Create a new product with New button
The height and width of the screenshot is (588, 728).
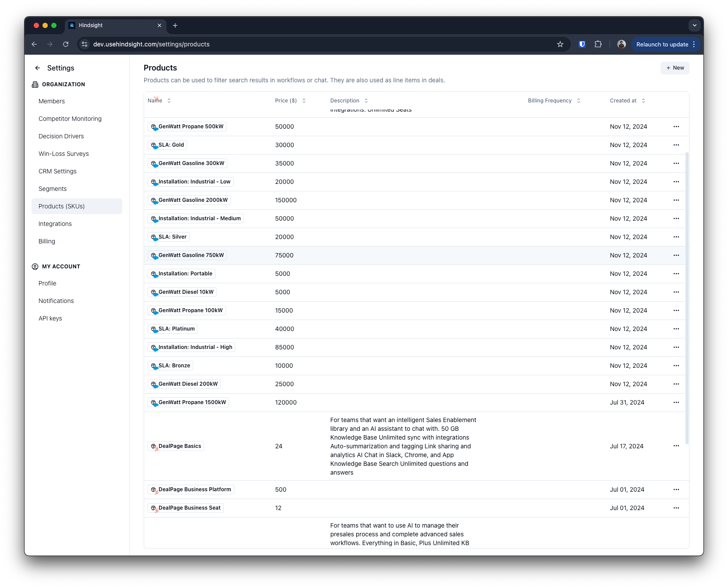click(675, 68)
